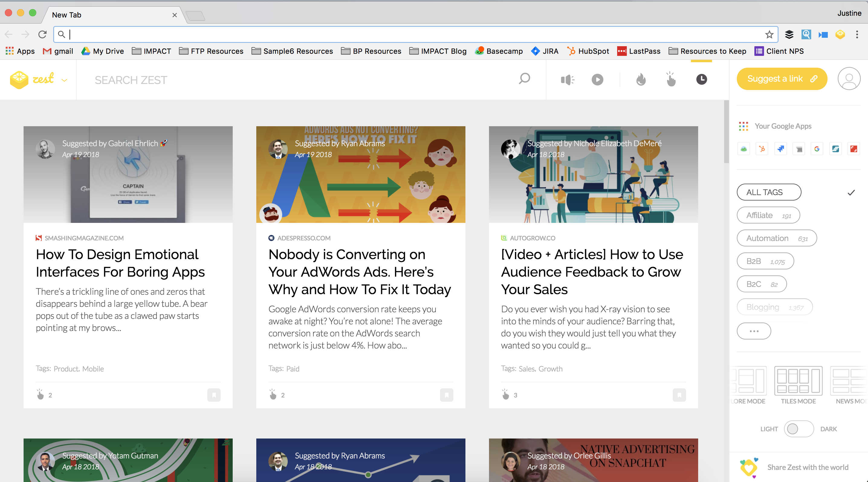Filter by Blogging tag
Screen dimensions: 868x482
tap(775, 307)
